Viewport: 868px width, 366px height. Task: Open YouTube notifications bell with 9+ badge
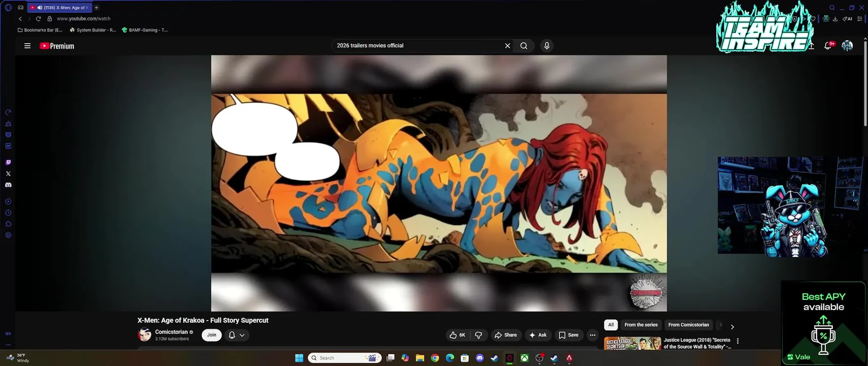829,46
